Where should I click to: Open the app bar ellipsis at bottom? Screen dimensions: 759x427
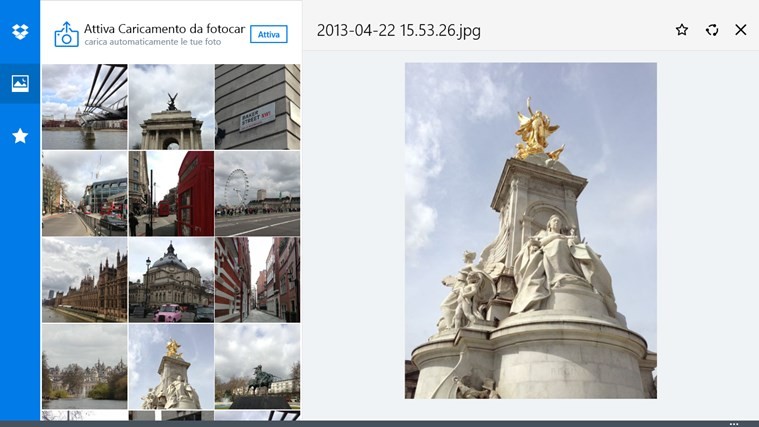[734, 424]
